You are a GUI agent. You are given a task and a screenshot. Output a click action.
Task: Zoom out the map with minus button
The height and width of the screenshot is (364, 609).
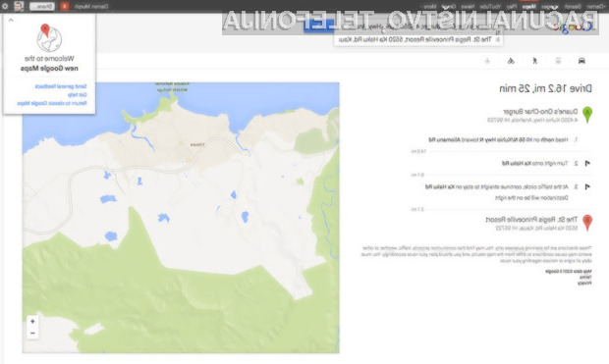coord(32,333)
